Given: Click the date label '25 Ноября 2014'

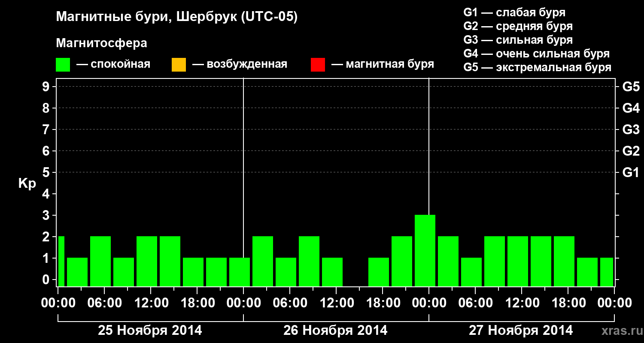Looking at the screenshot, I should point(150,331).
